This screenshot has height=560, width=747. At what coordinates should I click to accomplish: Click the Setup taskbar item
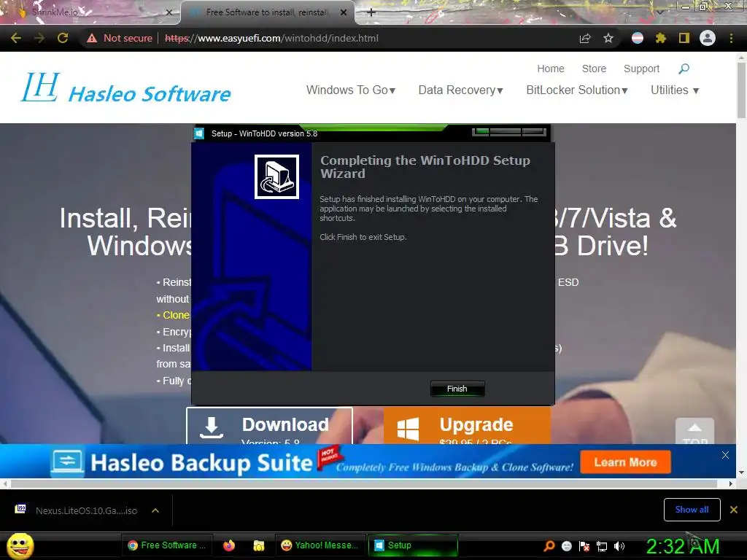[413, 545]
